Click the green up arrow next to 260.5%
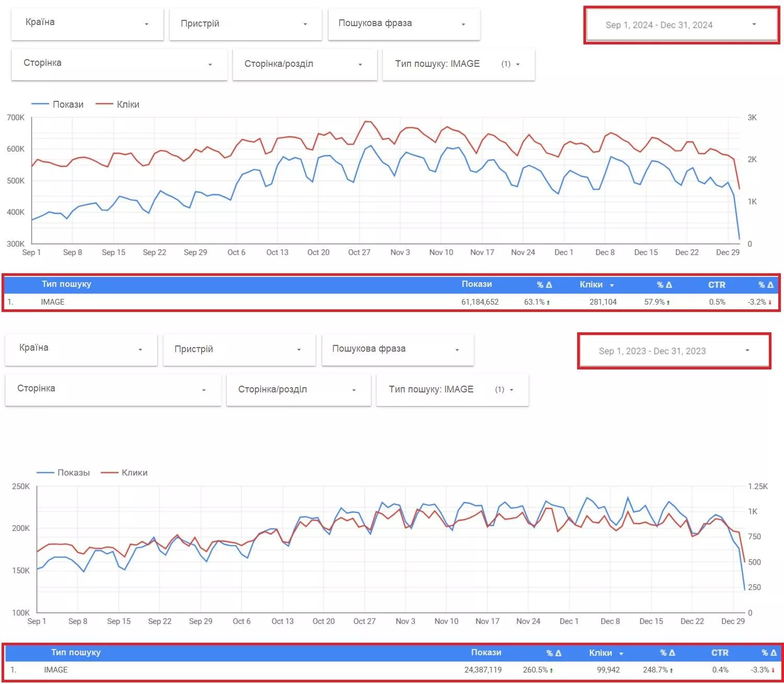 [x=551, y=670]
